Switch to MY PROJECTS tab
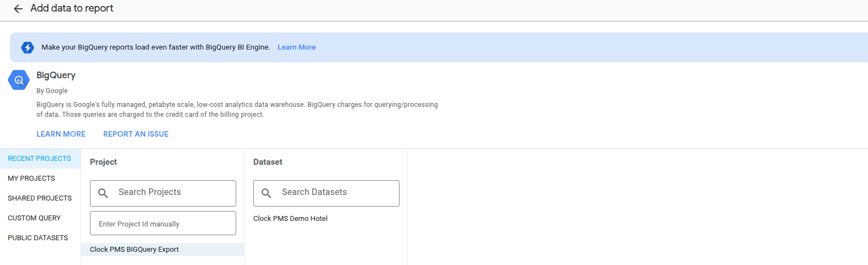The image size is (868, 265). pyautogui.click(x=40, y=179)
